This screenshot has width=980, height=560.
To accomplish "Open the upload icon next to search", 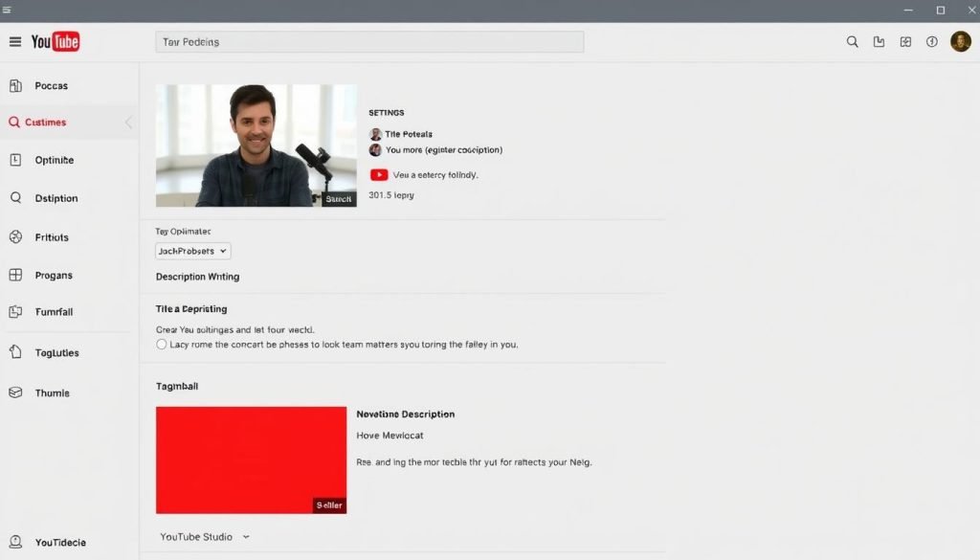I will point(879,42).
